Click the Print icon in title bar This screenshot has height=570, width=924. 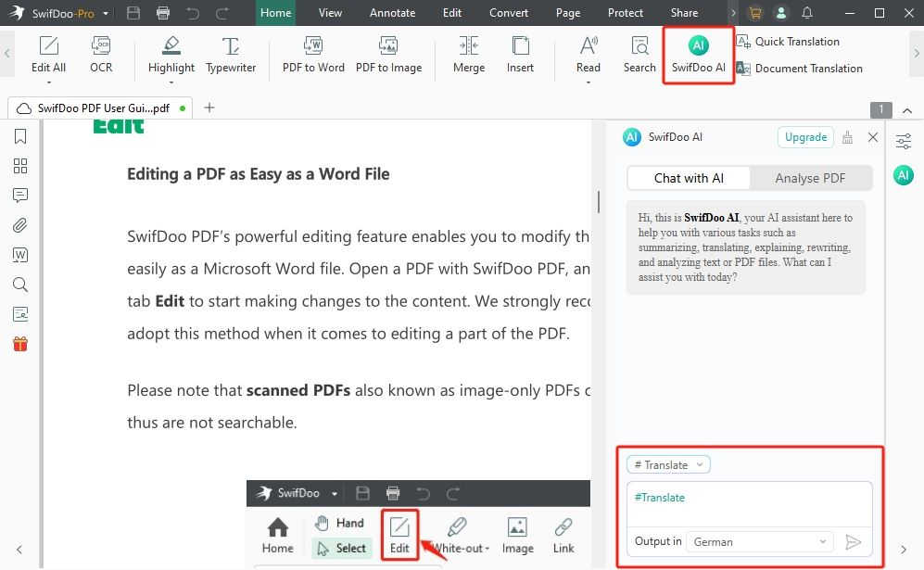point(163,13)
